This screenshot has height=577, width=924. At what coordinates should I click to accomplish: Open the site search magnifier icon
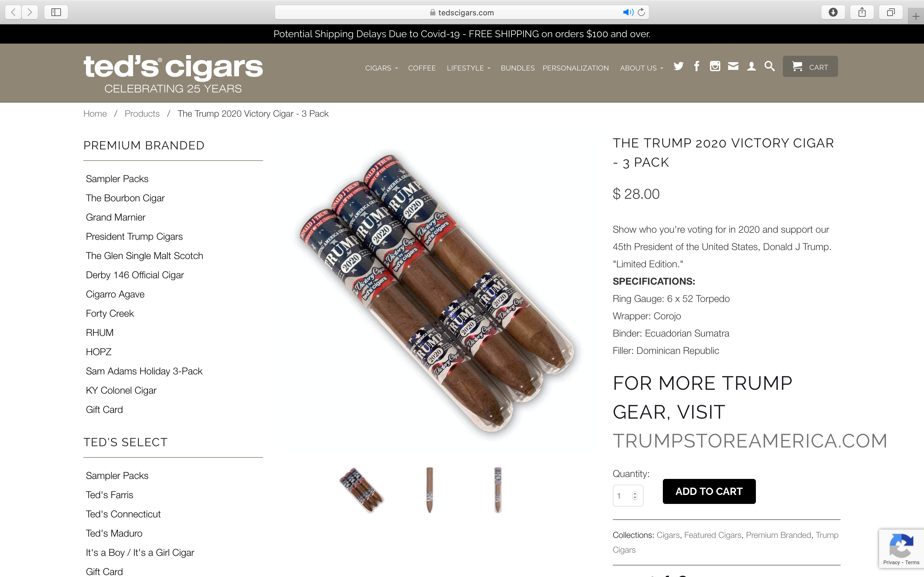(769, 66)
